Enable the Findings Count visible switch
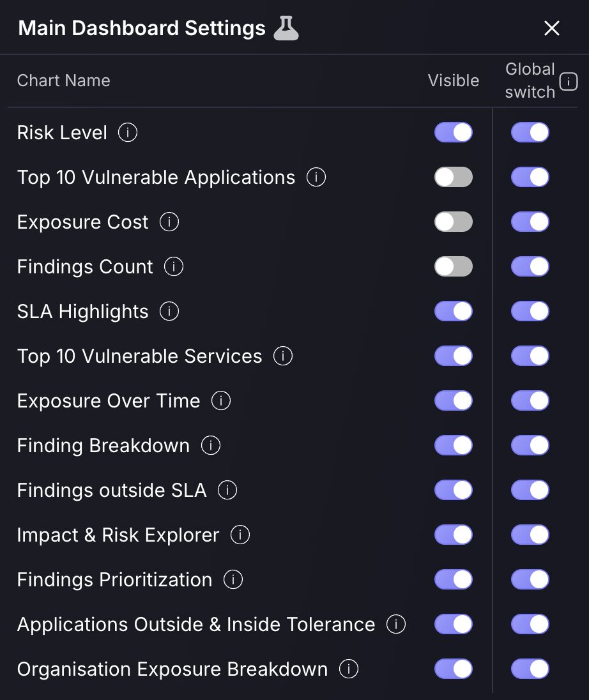Viewport: 589px width, 700px height. click(x=453, y=266)
